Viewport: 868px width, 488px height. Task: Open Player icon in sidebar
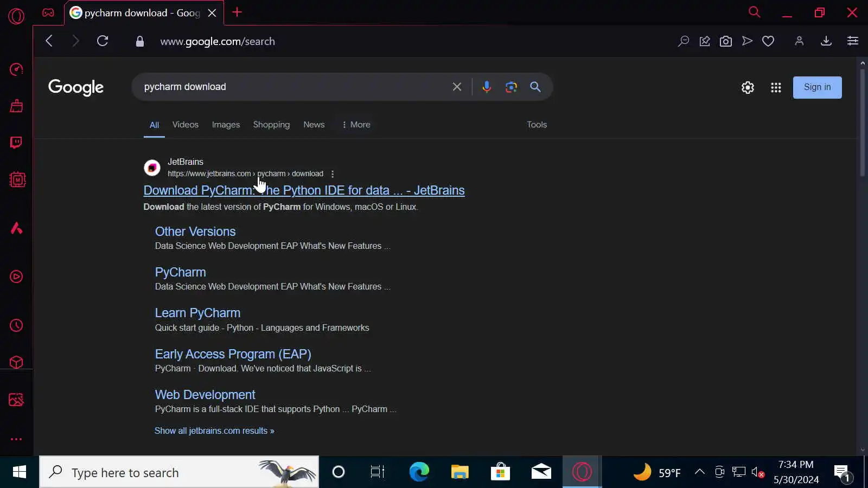pyautogui.click(x=16, y=277)
